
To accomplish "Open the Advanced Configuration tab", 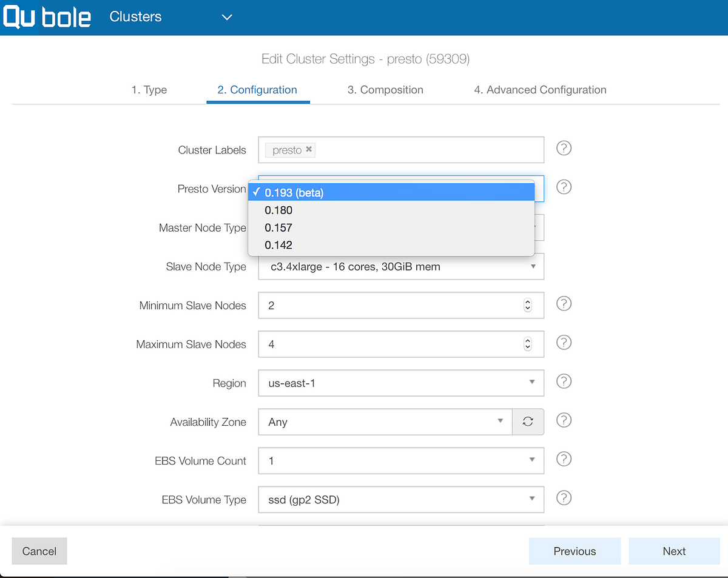I will coord(540,89).
